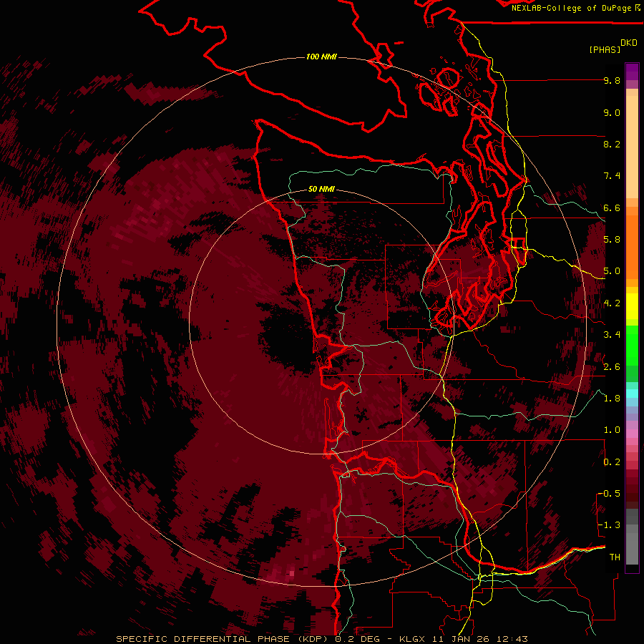Image resolution: width=644 pixels, height=644 pixels.
Task: Click the 9.8 value on the color scale
Action: 612,81
